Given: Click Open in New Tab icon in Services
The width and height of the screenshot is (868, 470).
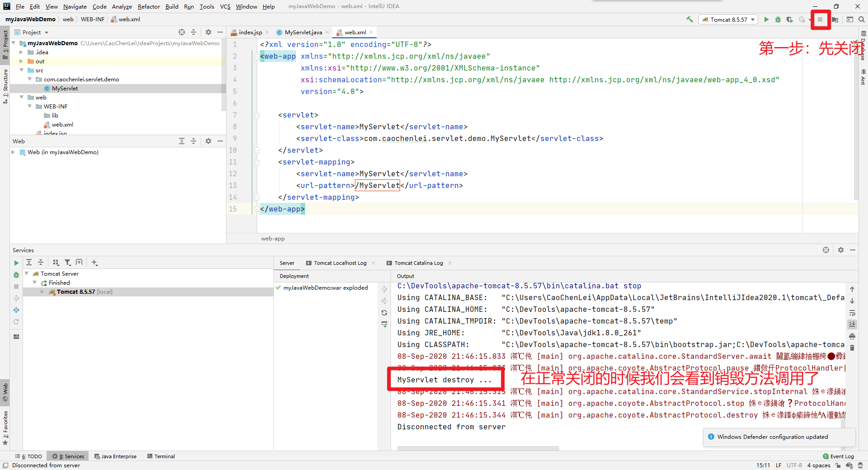Looking at the screenshot, I should tap(79, 262).
